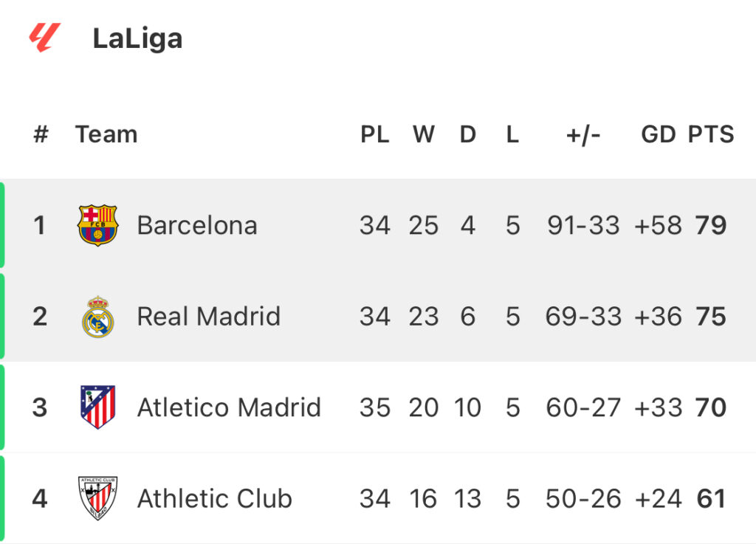756x544 pixels.
Task: Sort table by PTS column header
Action: pyautogui.click(x=711, y=134)
